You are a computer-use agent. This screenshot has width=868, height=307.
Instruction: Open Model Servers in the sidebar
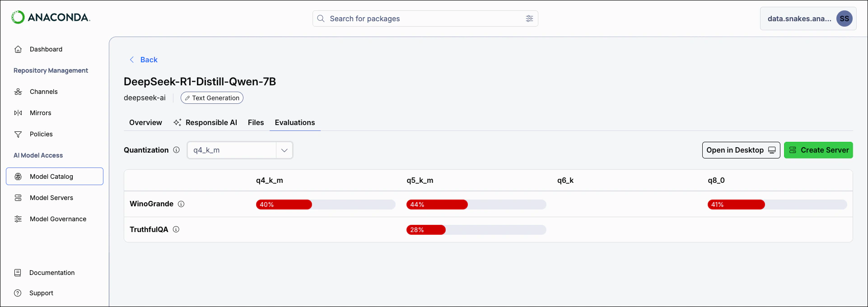[x=55, y=198]
